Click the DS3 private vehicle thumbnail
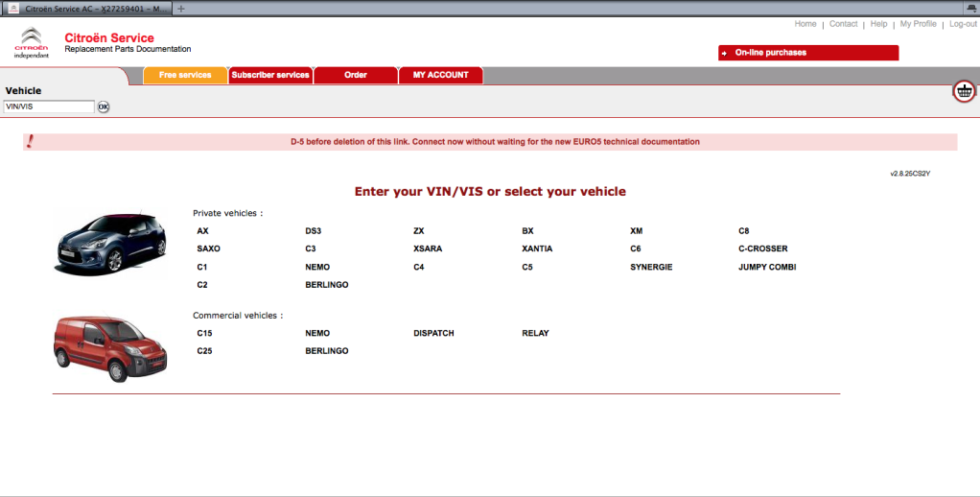 point(111,243)
